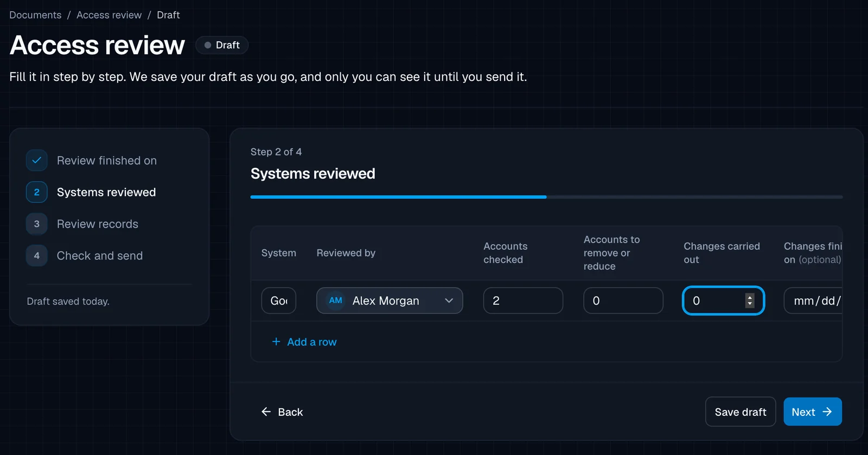
Task: Save the draft with Save draft
Action: (741, 412)
